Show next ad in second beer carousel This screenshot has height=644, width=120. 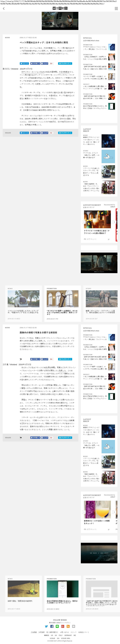(x=114, y=512)
